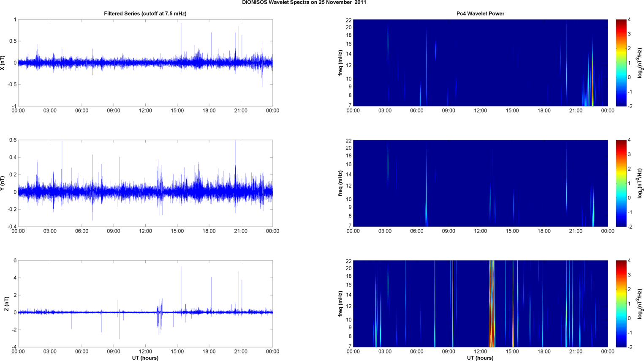Click the '-0.5' tick on X (nT) axis
The height and width of the screenshot is (361, 644).
[x=12, y=85]
